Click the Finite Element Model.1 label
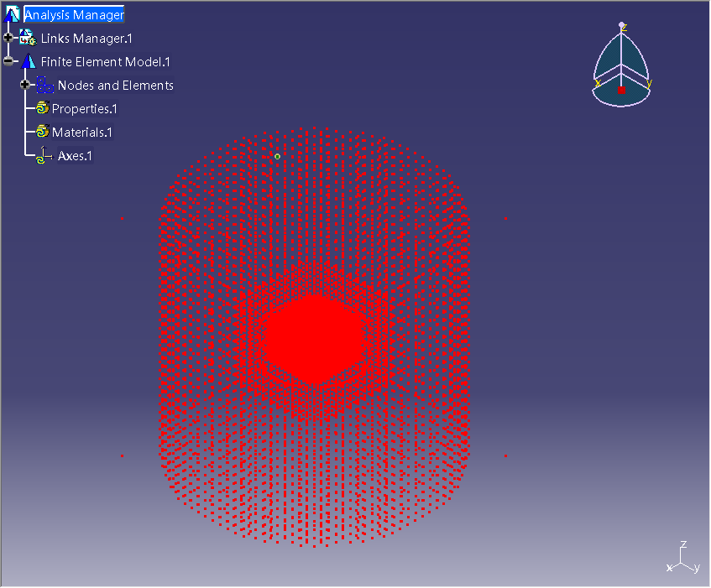This screenshot has height=588, width=711. click(x=105, y=61)
